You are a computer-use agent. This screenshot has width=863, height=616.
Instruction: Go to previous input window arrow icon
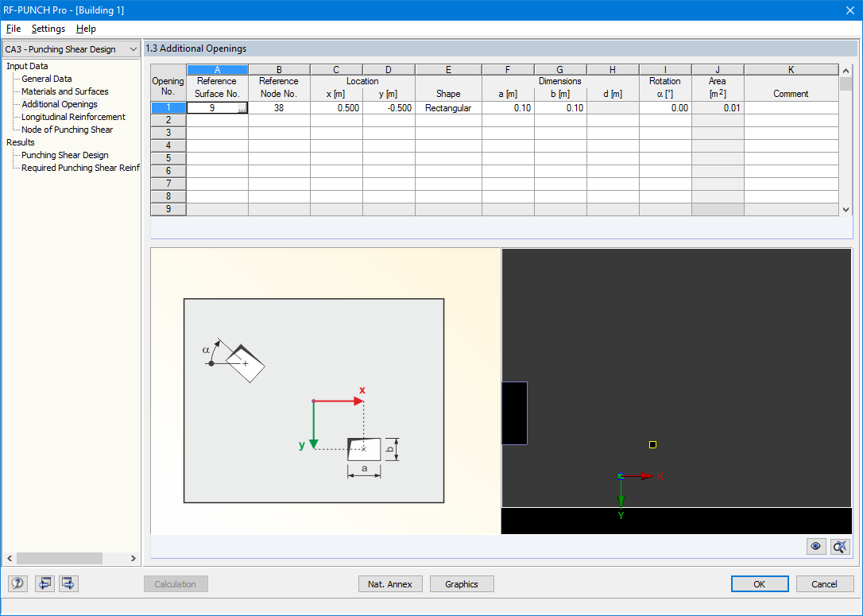[x=45, y=583]
